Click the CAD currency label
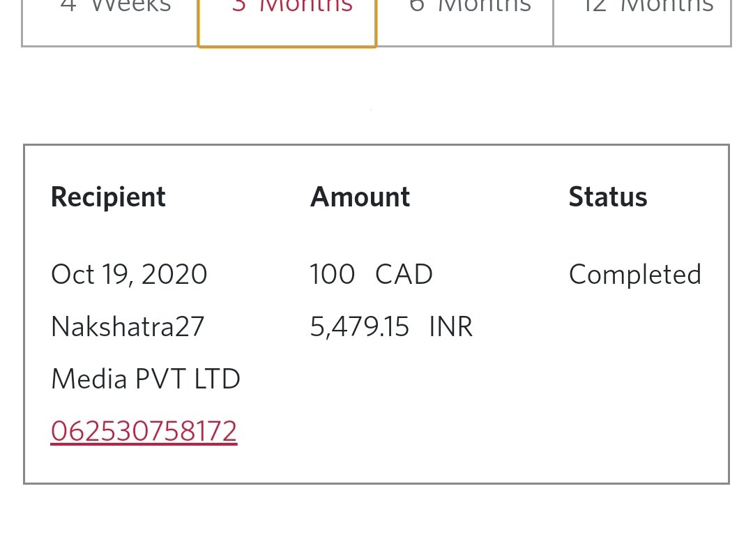The width and height of the screenshot is (753, 560). (404, 275)
